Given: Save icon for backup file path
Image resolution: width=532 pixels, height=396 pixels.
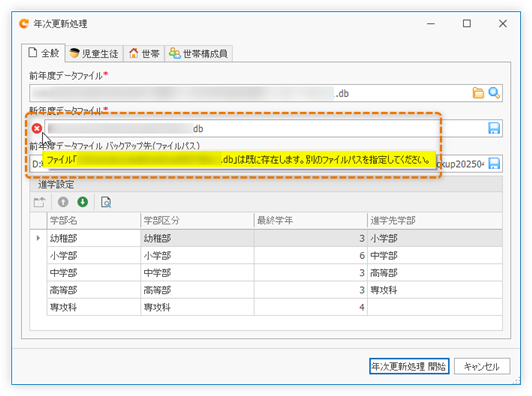Looking at the screenshot, I should tap(494, 164).
